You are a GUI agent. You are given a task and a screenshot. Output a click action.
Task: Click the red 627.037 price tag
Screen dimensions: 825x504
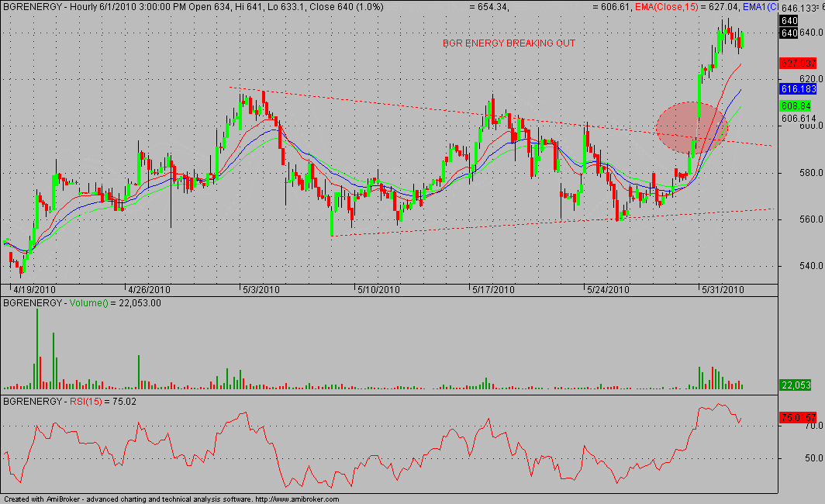click(x=798, y=64)
